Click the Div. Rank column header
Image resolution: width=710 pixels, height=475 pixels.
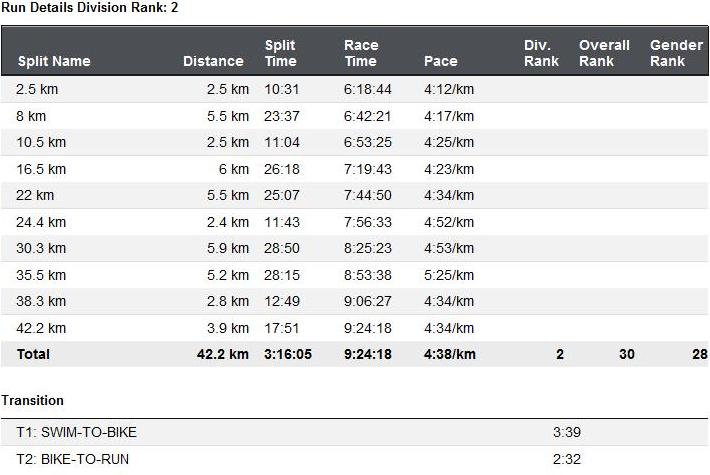pos(541,53)
